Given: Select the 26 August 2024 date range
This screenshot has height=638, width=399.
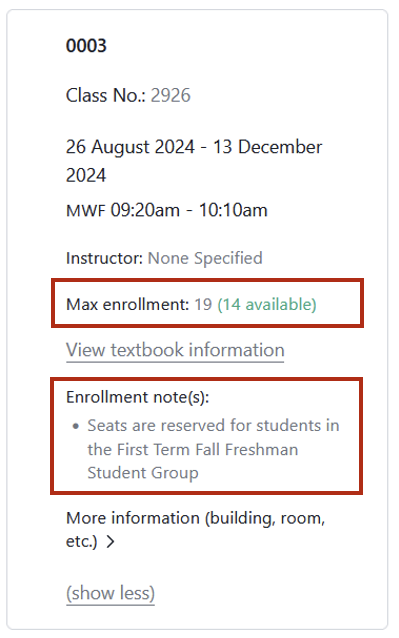Looking at the screenshot, I should (x=194, y=161).
